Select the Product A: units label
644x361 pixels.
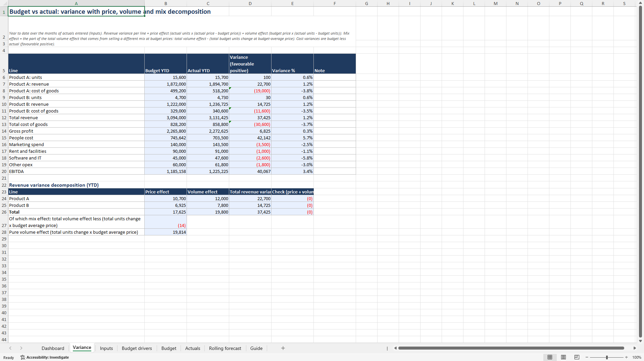tap(76, 77)
